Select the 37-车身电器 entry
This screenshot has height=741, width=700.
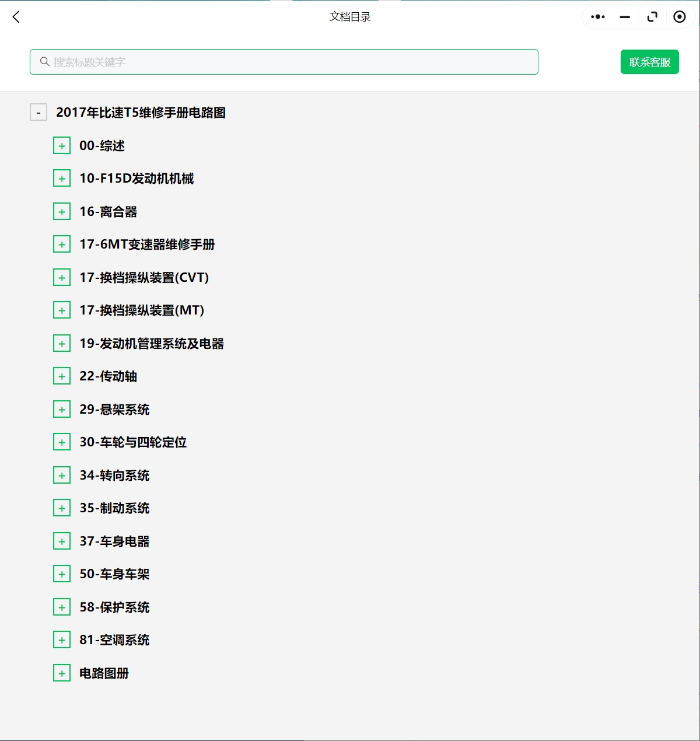coord(114,541)
